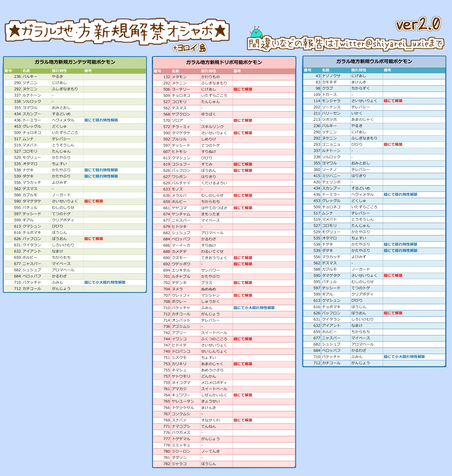Click しろいけむり in the ガンテツ table
This screenshot has height=476, width=452.
coord(63,245)
